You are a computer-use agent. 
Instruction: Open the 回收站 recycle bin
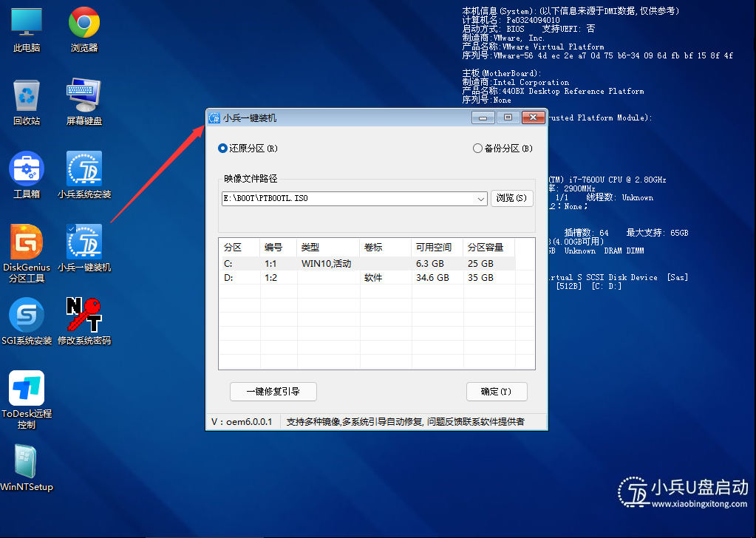pos(27,102)
